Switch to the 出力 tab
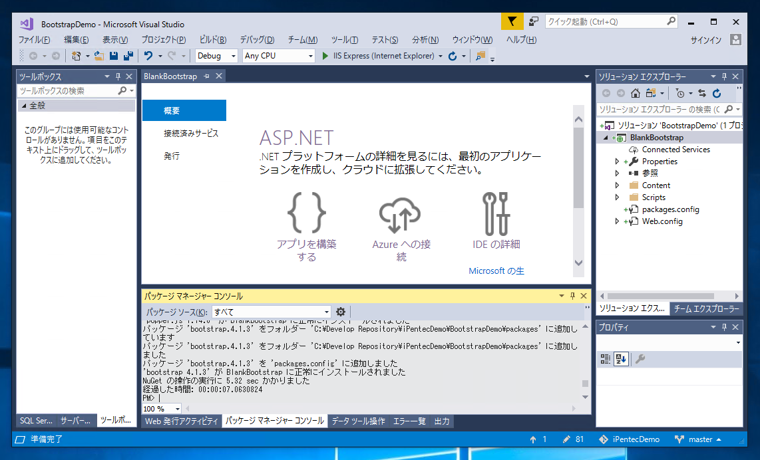This screenshot has height=460, width=760. (442, 421)
